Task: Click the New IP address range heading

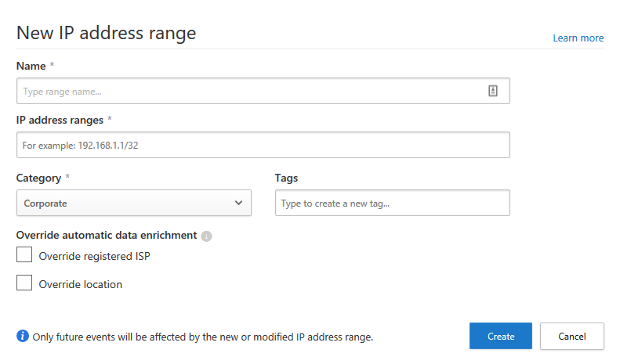Action: [x=106, y=32]
